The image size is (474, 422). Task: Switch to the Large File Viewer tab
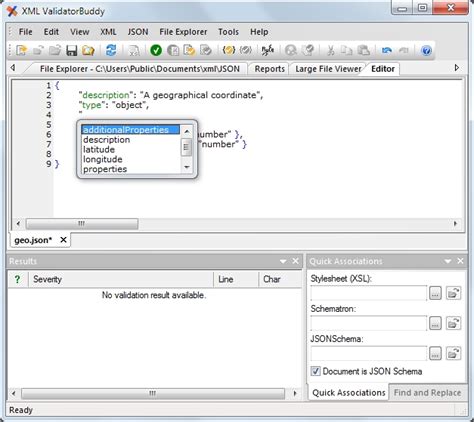328,69
